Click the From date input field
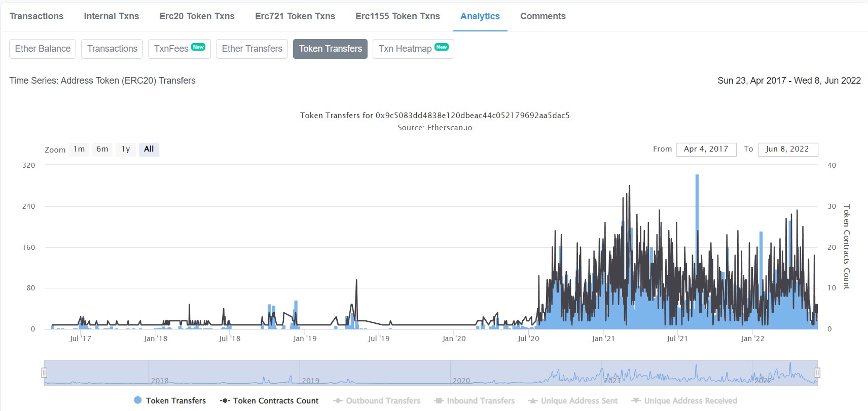This screenshot has width=868, height=411. pyautogui.click(x=706, y=149)
